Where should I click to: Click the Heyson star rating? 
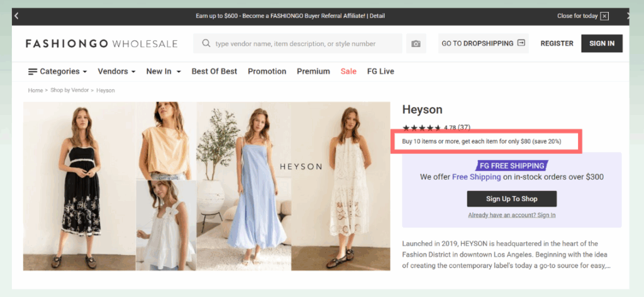[422, 127]
